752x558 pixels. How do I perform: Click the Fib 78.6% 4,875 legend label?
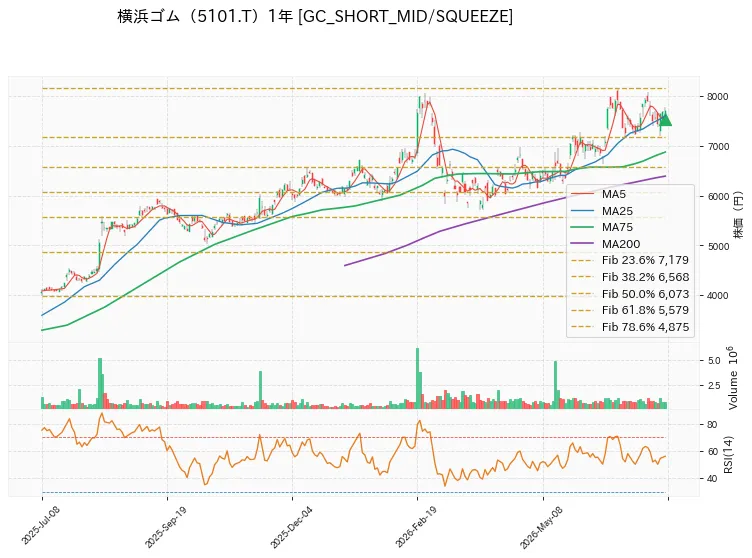click(x=645, y=327)
